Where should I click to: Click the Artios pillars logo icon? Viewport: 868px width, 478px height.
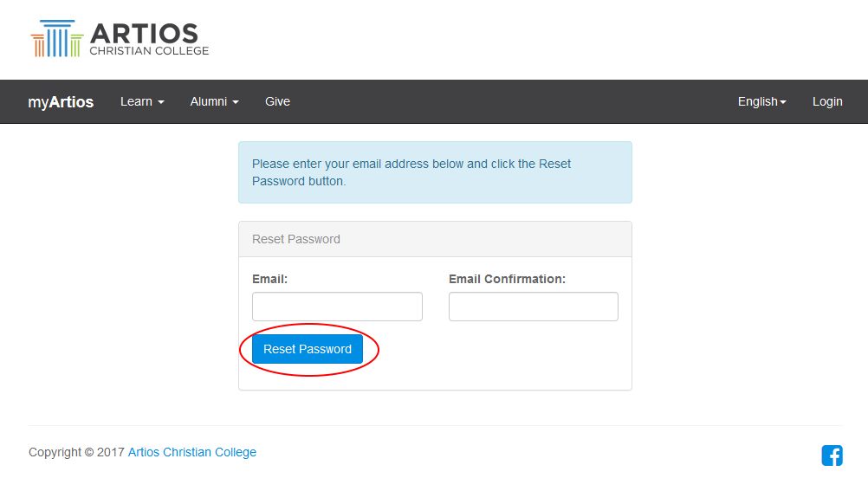[x=56, y=40]
